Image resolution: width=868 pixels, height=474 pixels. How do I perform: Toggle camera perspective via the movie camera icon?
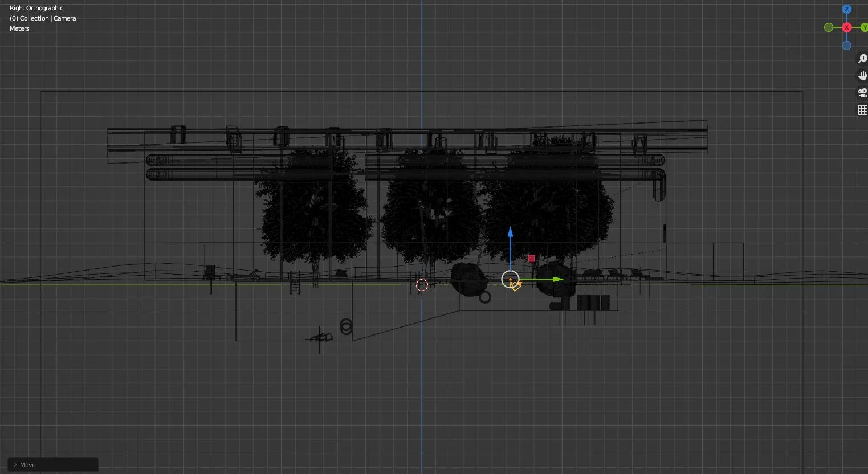point(862,93)
